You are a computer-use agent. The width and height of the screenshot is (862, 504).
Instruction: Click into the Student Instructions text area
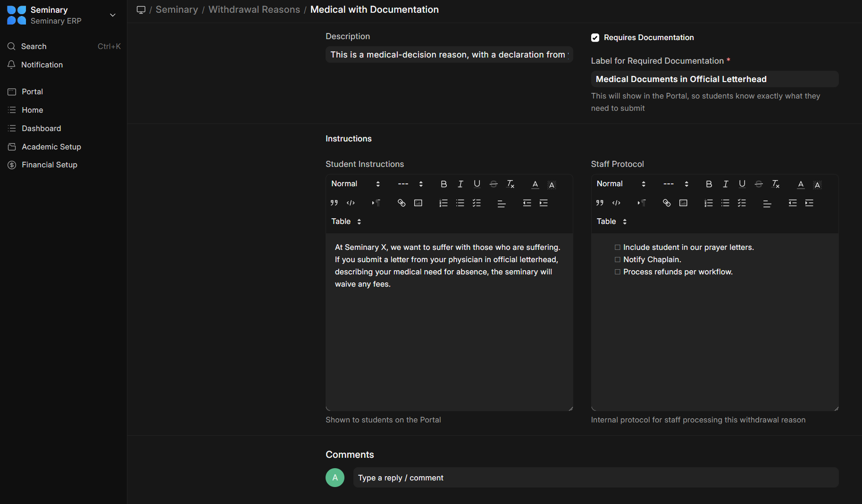[449, 322]
